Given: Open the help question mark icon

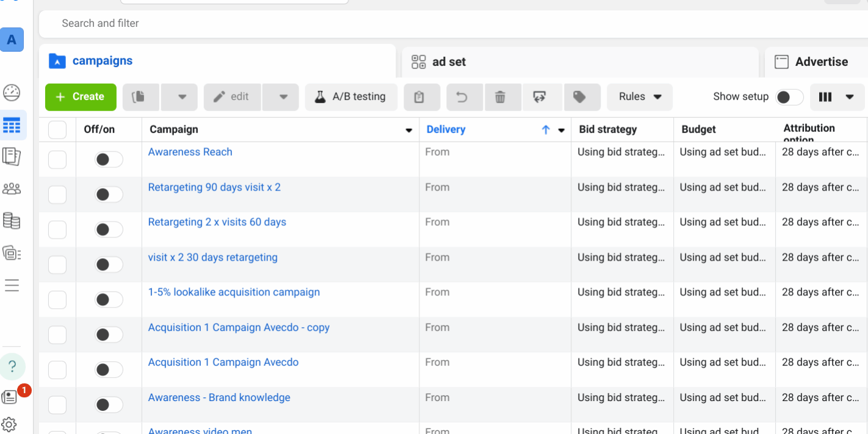Looking at the screenshot, I should click(12, 367).
